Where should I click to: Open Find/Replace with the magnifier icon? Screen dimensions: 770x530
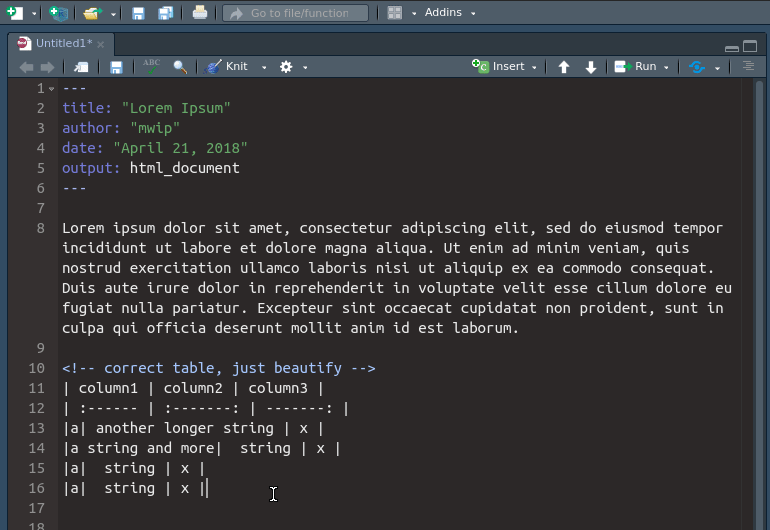(180, 67)
